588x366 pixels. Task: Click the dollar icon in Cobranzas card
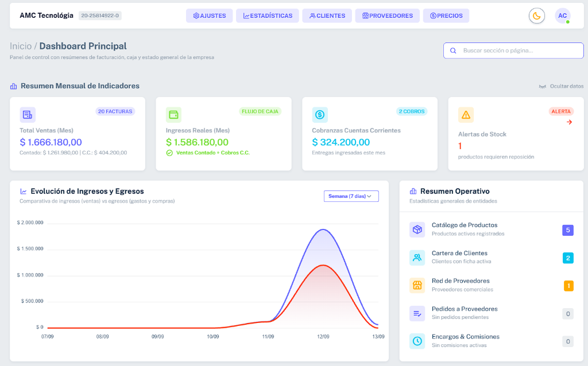point(320,115)
